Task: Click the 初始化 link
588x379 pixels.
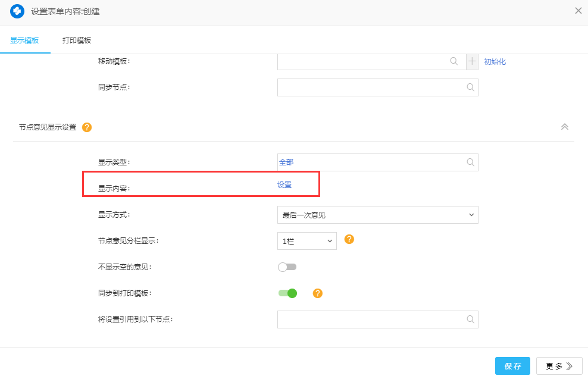Action: (495, 62)
